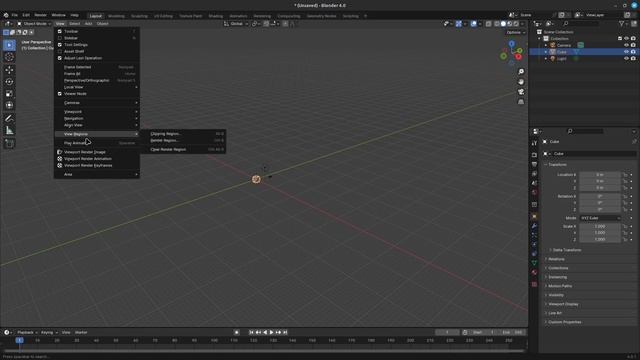Open the View Layer properties tab

click(x=534, y=173)
